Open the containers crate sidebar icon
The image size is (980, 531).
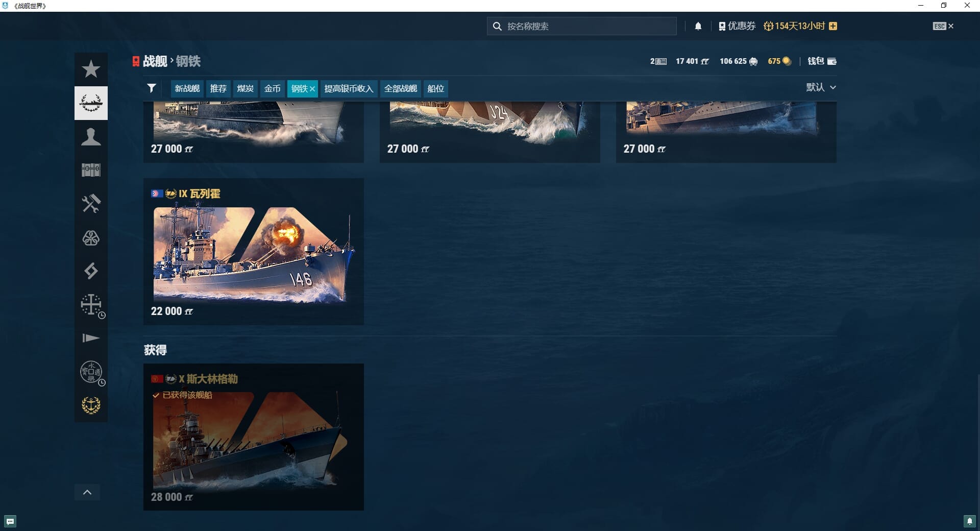pos(91,170)
